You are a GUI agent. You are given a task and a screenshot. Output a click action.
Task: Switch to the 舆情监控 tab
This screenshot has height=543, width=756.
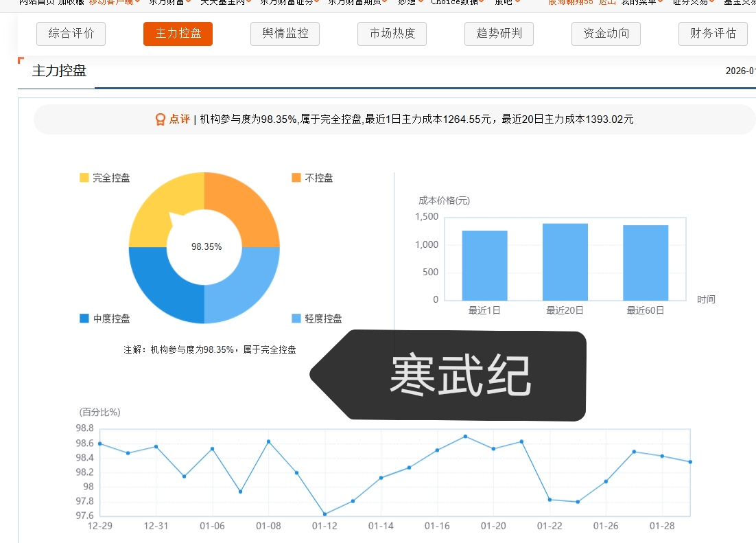click(285, 34)
